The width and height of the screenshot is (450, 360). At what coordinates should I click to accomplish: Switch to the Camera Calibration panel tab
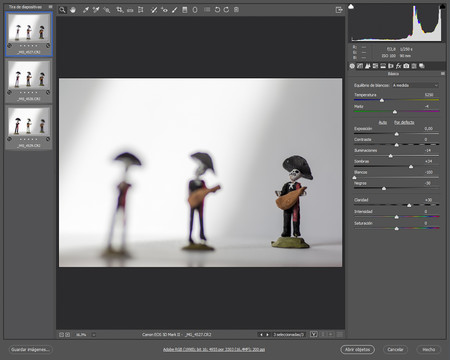pos(406,66)
